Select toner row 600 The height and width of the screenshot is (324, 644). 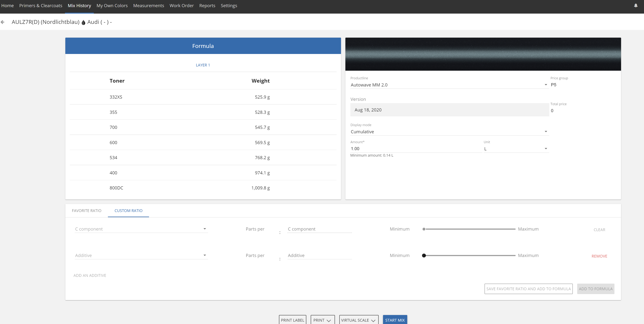[203, 142]
